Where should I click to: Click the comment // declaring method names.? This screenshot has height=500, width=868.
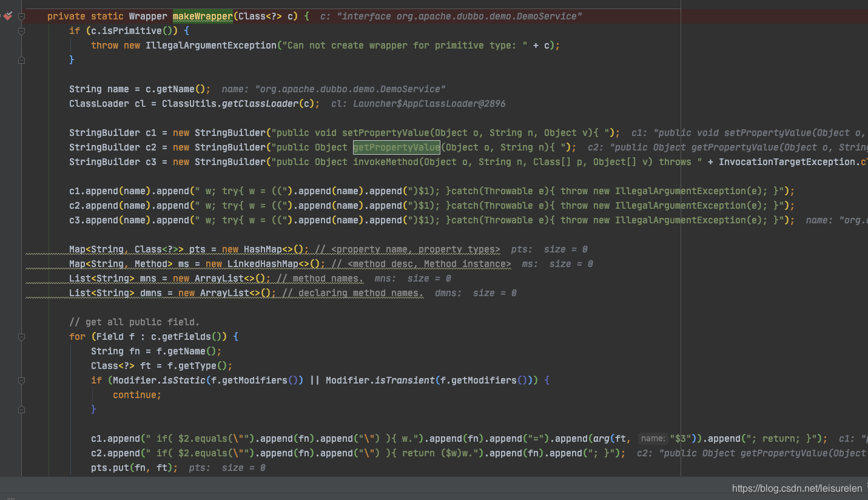pyautogui.click(x=352, y=293)
